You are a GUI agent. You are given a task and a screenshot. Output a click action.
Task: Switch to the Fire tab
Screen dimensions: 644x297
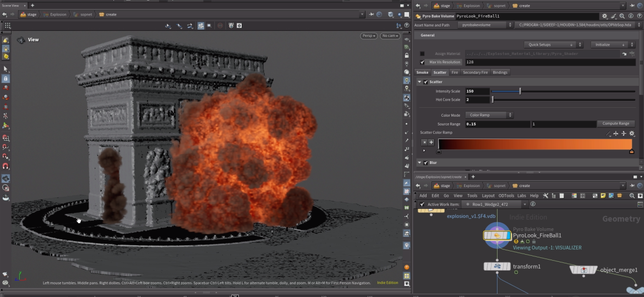pyautogui.click(x=455, y=72)
